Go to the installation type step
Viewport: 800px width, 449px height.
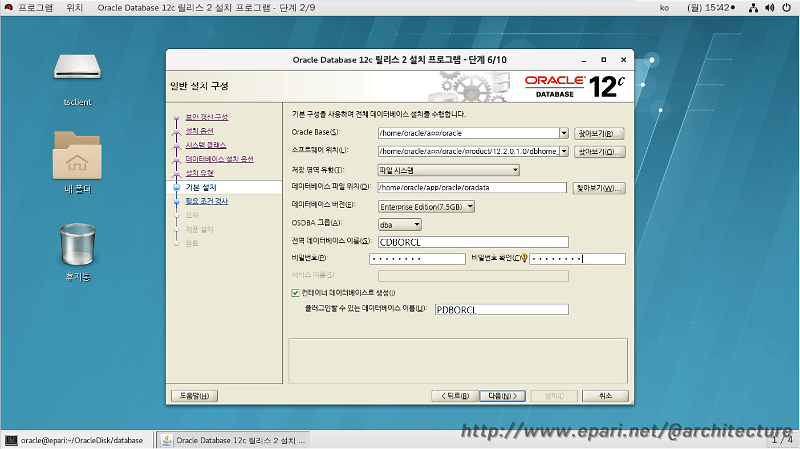pos(199,173)
